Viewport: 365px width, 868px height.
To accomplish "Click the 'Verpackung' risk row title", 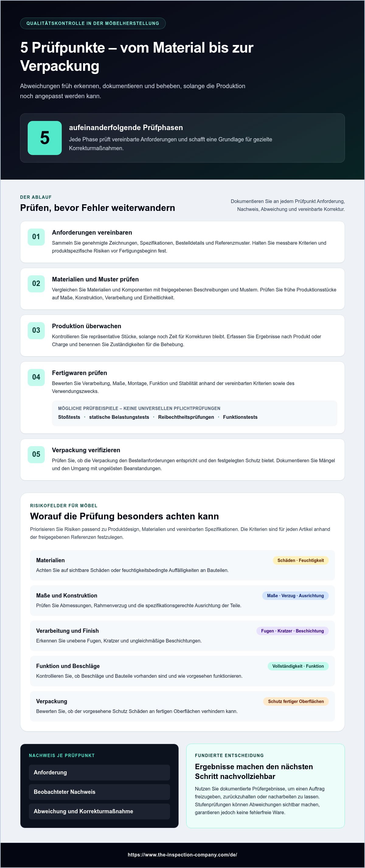I will [x=52, y=701].
